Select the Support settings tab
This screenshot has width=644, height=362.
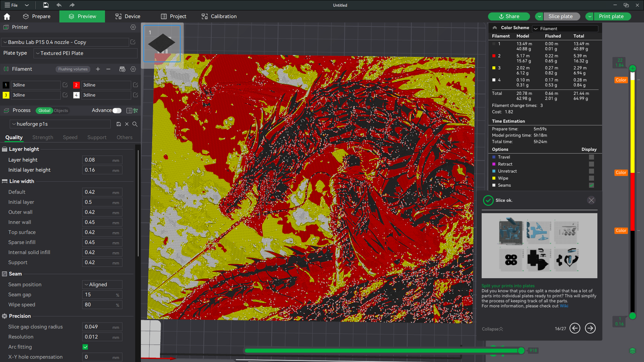(97, 137)
